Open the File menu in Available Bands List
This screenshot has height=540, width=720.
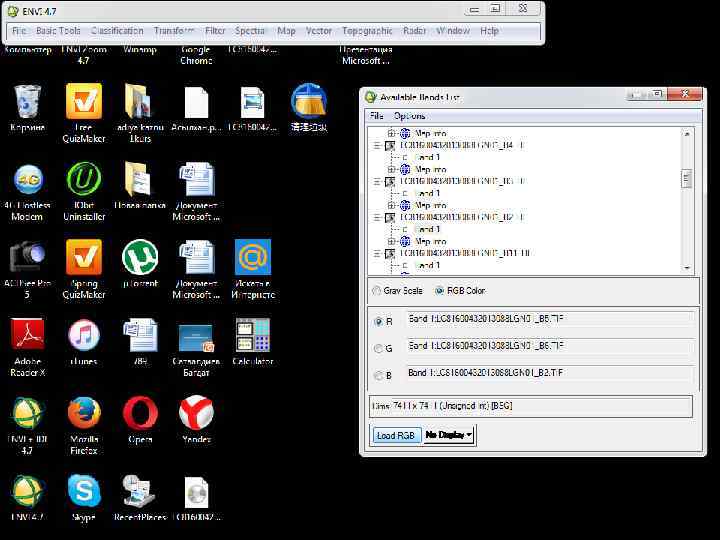377,116
